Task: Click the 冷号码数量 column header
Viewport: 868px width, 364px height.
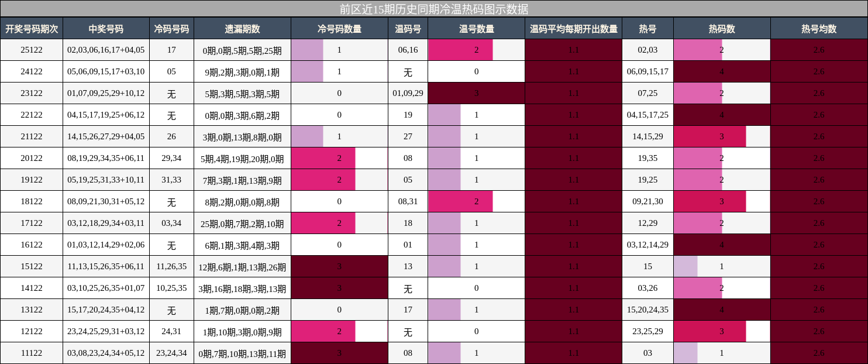Action: point(339,29)
